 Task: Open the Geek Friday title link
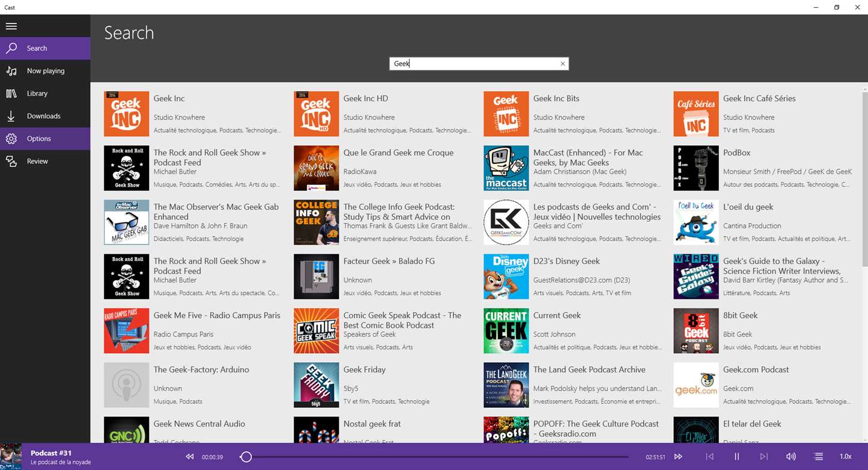(x=365, y=370)
